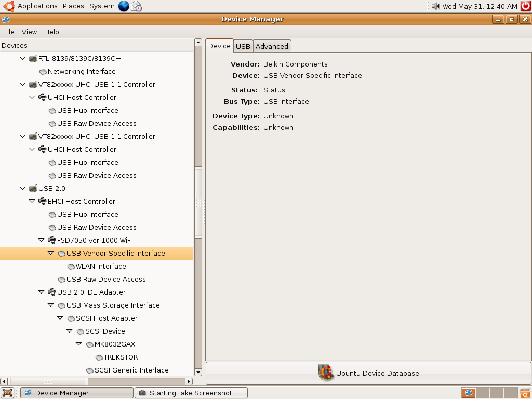Viewport: 532px width, 399px height.
Task: Select the Networking Interface device icon
Action: [43, 72]
